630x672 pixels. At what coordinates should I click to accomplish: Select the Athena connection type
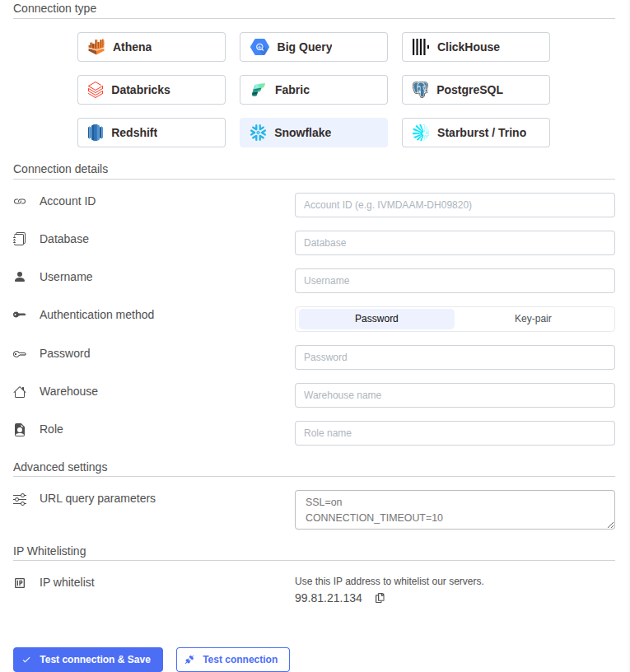pyautogui.click(x=152, y=47)
